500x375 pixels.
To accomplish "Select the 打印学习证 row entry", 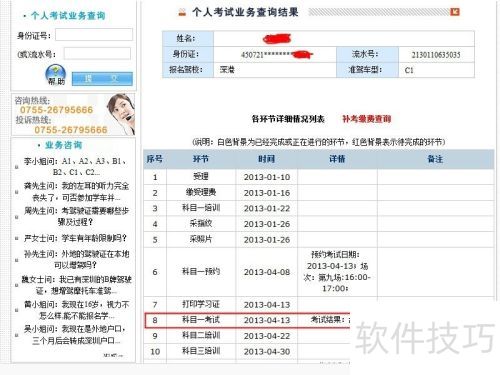I will point(201,304).
